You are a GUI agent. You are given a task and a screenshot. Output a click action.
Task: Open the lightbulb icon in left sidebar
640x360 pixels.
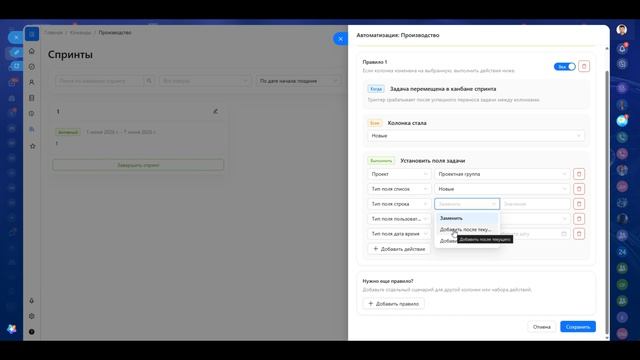click(x=31, y=114)
